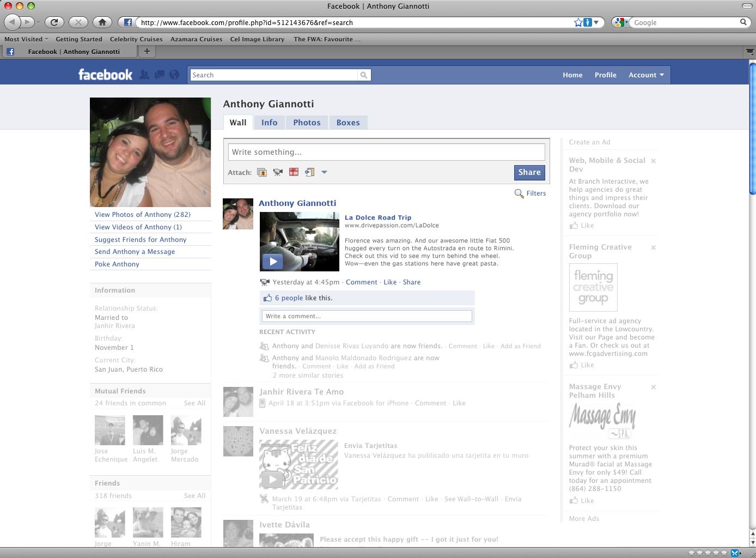Open the friend requests icon in header
This screenshot has width=756, height=558.
(x=144, y=75)
